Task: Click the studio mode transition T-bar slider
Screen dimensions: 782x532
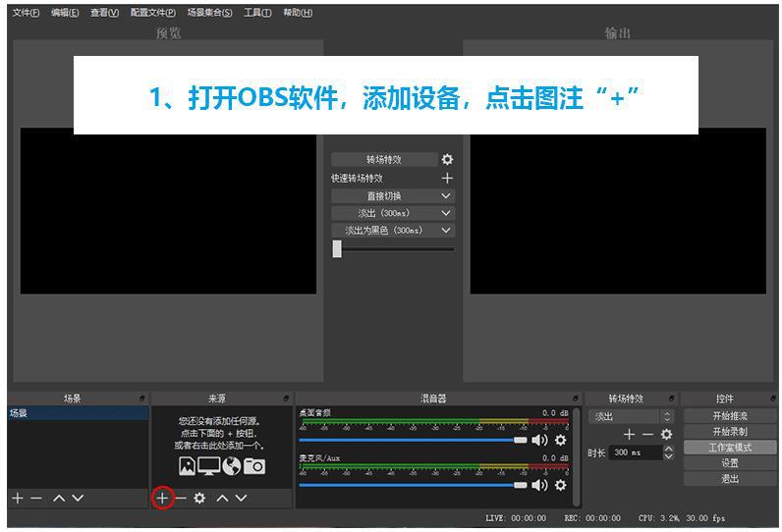Action: pos(393,248)
